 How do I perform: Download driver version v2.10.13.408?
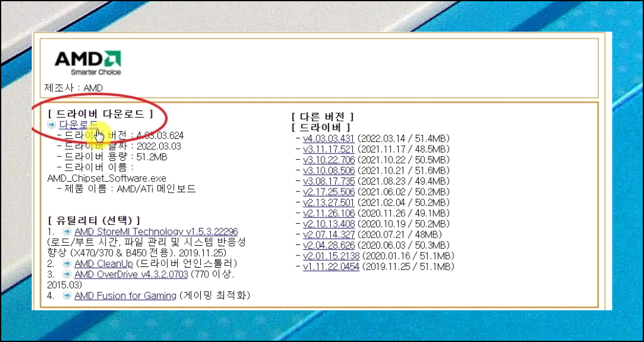coord(328,224)
